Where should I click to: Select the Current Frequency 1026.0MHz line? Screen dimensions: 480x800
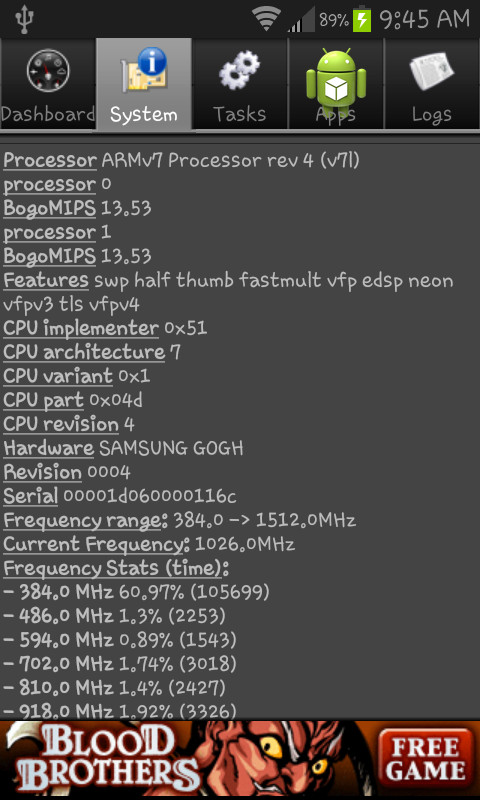coord(149,544)
